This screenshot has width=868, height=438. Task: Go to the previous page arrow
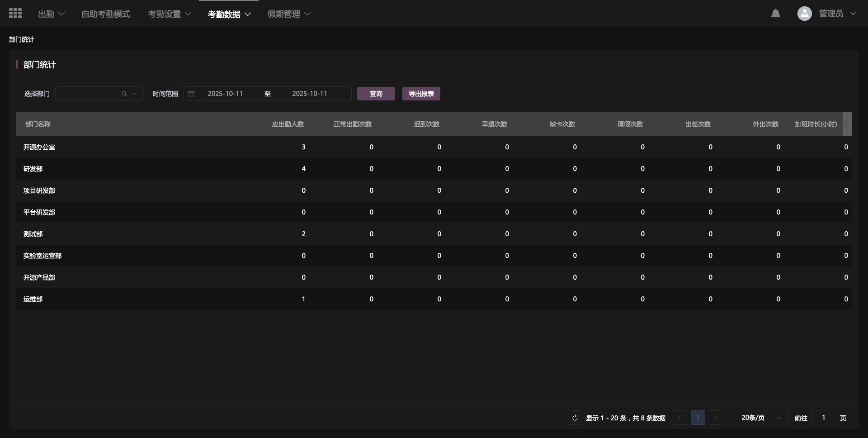(x=679, y=418)
